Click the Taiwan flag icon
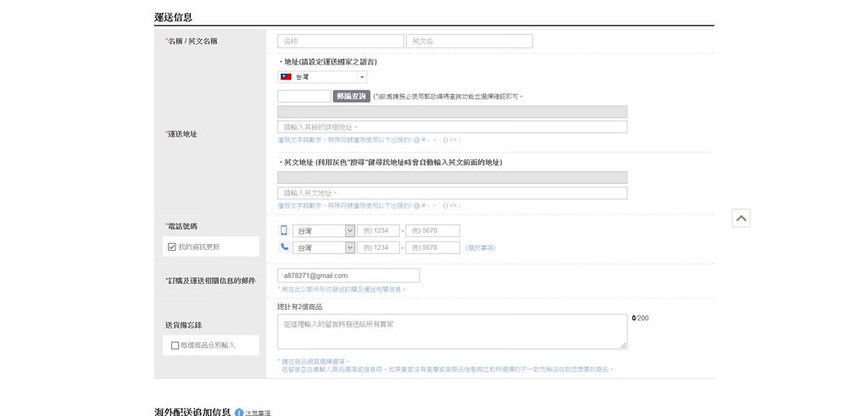 point(286,77)
